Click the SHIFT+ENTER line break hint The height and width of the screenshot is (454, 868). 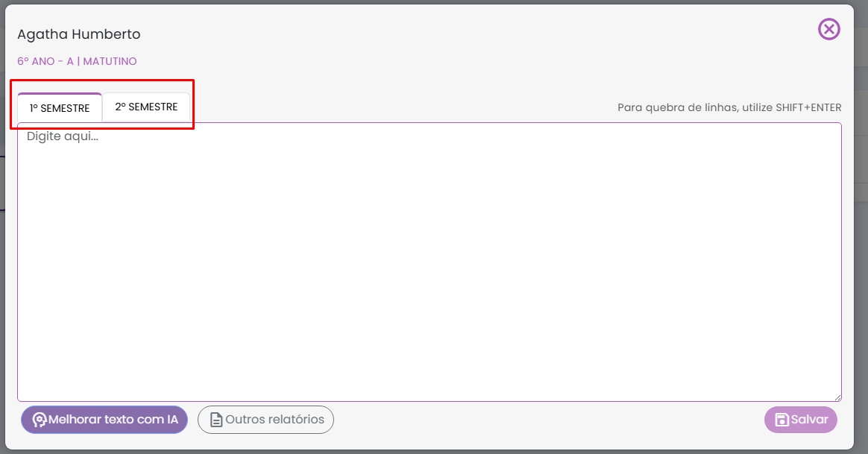coord(729,107)
